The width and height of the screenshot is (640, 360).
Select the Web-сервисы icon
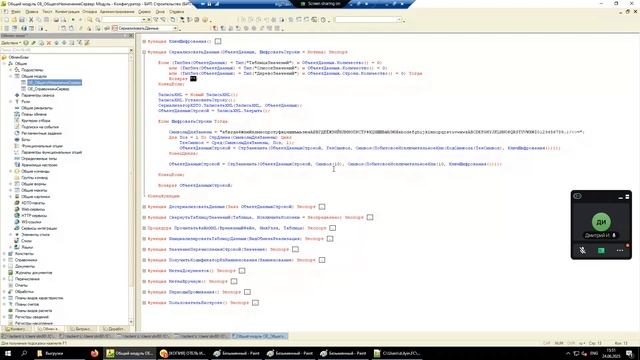(17, 209)
